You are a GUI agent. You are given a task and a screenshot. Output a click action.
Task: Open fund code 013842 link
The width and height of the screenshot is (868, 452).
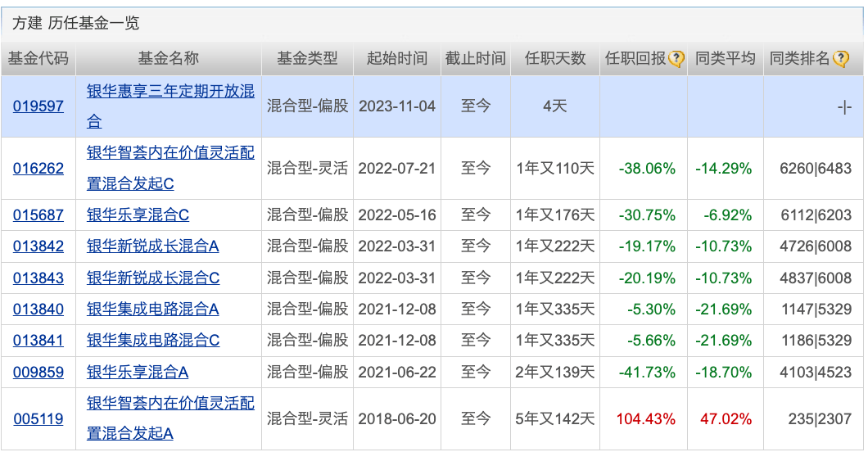(x=38, y=246)
